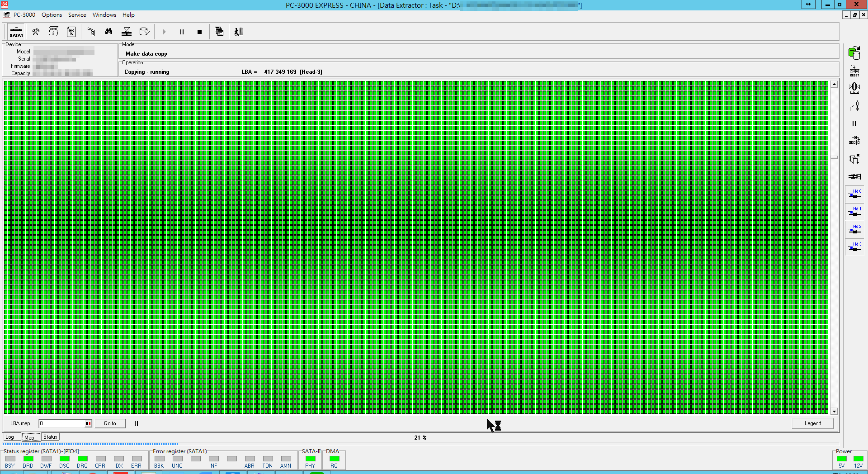Screen dimensions: 868x474
Task: Toggle head Hd 3 button
Action: click(x=855, y=247)
